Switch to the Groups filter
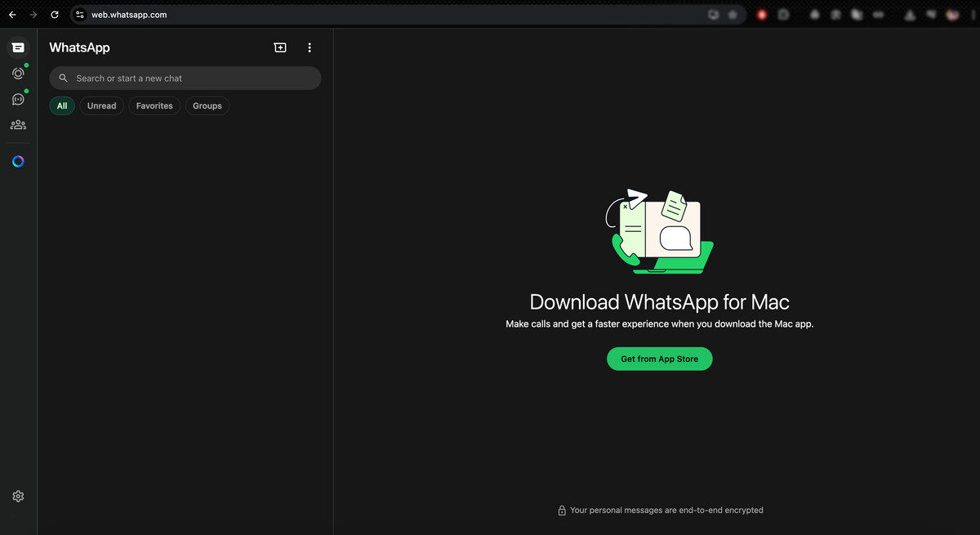980x535 pixels. 207,105
